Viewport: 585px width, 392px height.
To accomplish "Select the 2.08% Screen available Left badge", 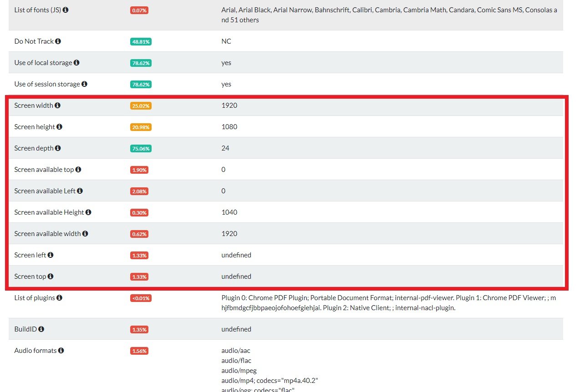I will point(139,191).
